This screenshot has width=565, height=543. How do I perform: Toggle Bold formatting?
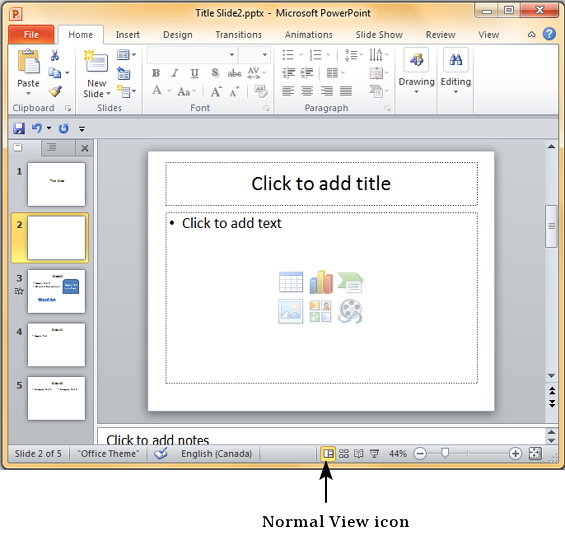tap(156, 73)
